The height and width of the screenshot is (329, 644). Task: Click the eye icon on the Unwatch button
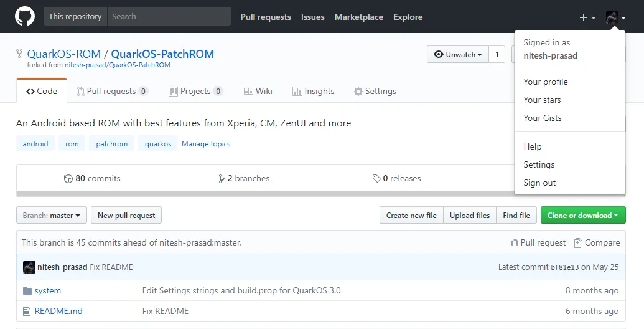coord(439,54)
